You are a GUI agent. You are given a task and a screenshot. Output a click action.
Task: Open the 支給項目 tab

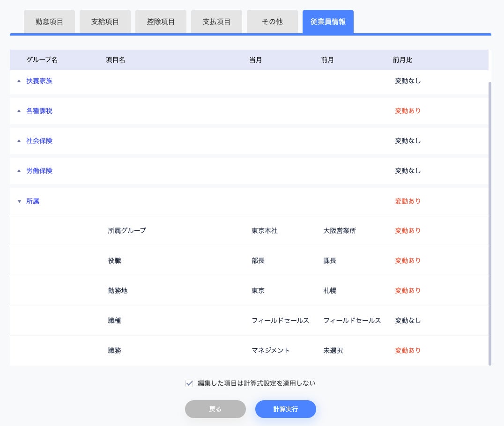105,22
